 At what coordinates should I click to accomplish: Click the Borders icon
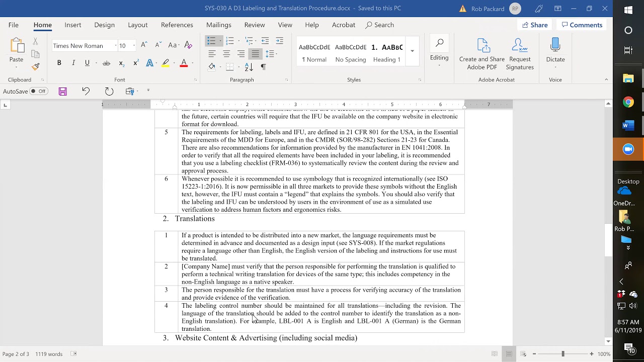pos(230,67)
